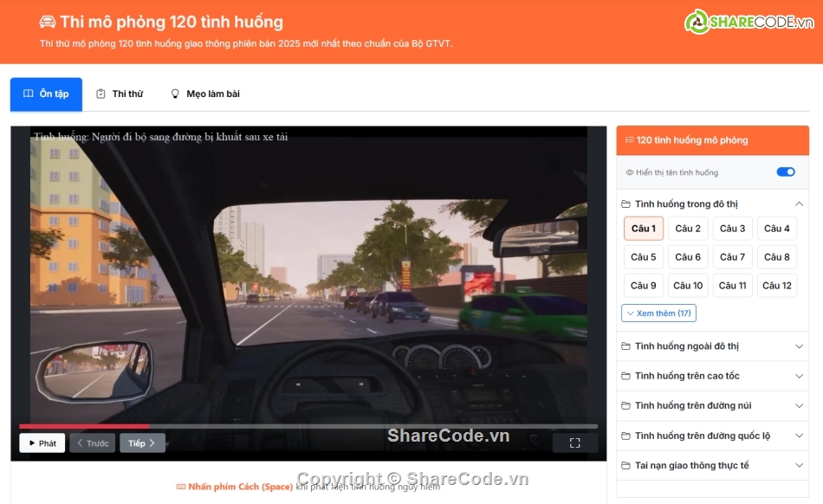Click the folder icon beside Tai nạn giao thông thực tế

pyautogui.click(x=626, y=466)
